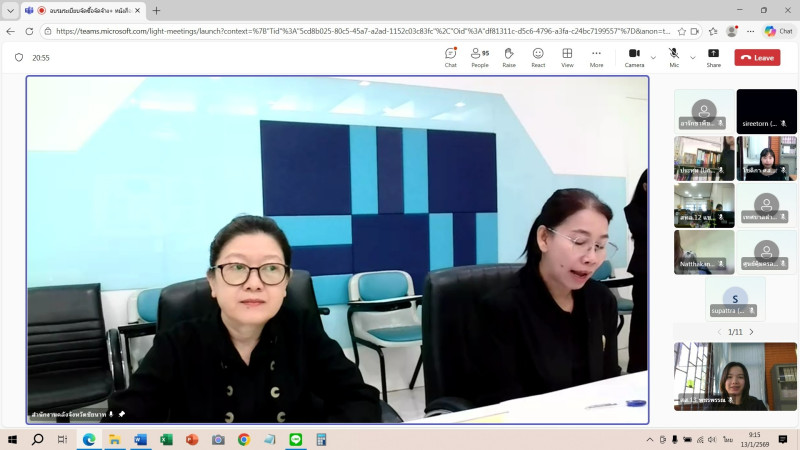Toggle the Camera on or off

point(634,57)
